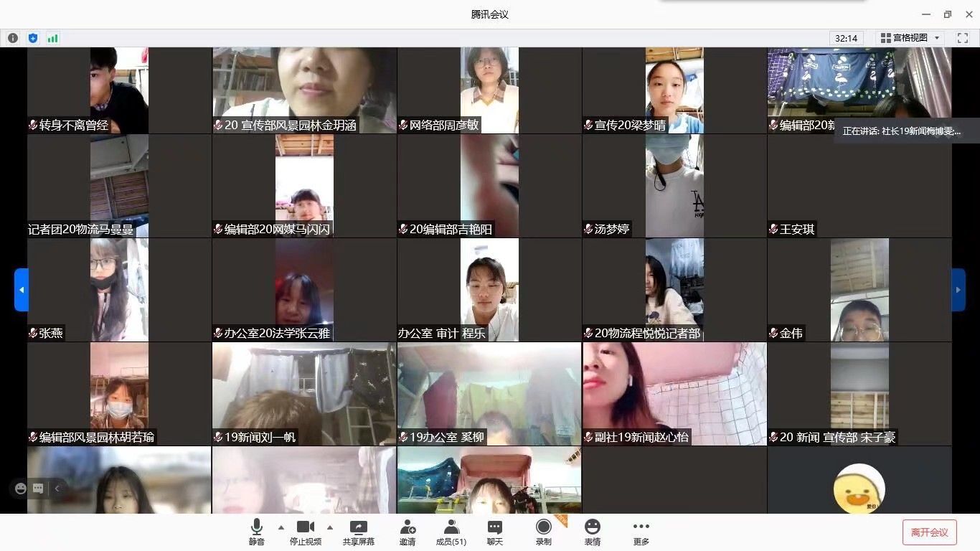Open the 聊天 chat panel
The image size is (980, 551).
point(495,532)
